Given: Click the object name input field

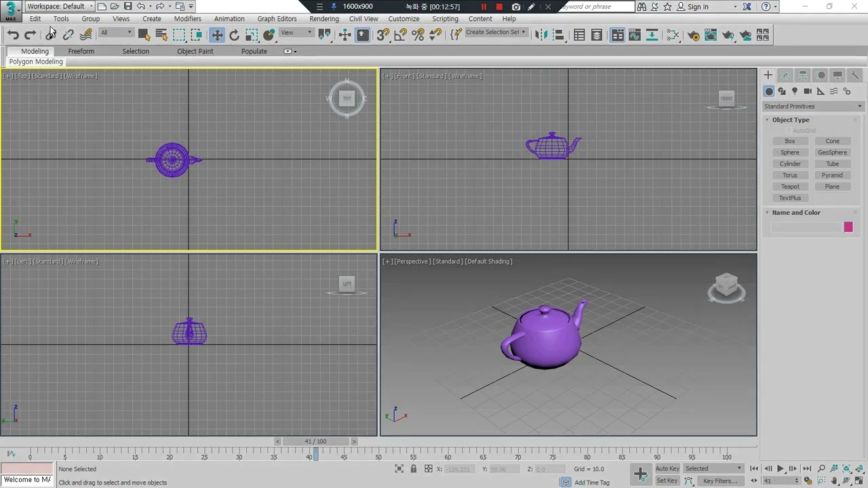Looking at the screenshot, I should pos(807,227).
